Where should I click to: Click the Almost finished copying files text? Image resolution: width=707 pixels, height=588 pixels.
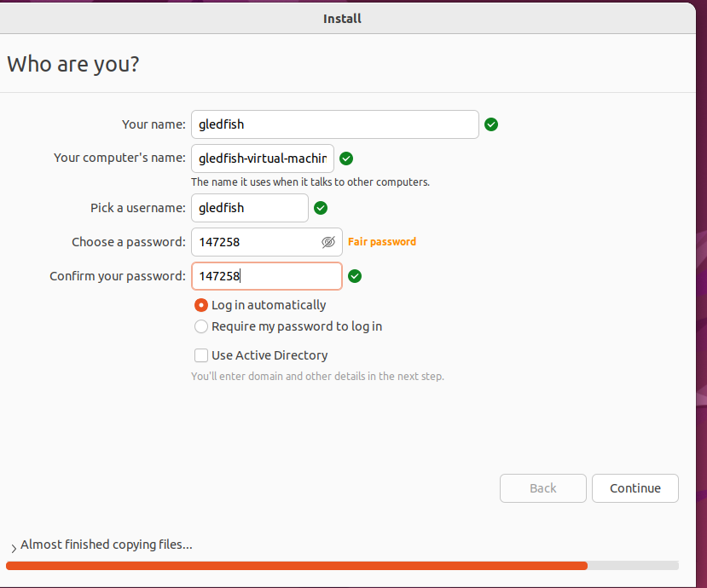pos(107,545)
